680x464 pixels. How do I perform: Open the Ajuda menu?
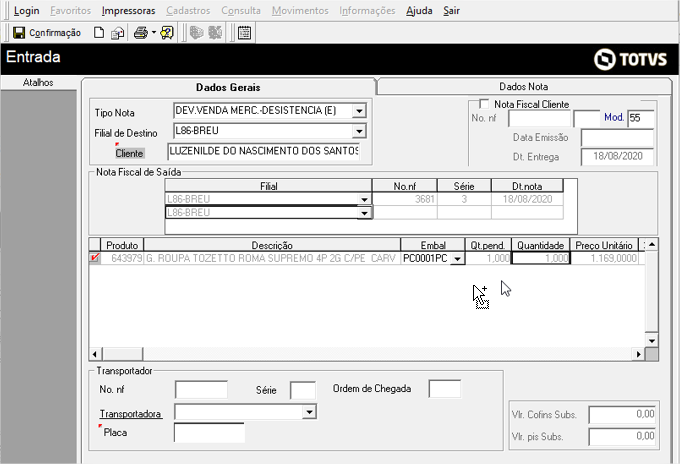point(419,11)
